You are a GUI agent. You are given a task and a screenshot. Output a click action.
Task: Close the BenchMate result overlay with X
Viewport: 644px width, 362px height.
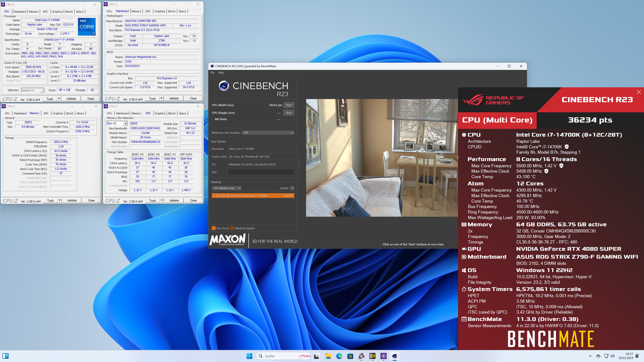tap(639, 92)
